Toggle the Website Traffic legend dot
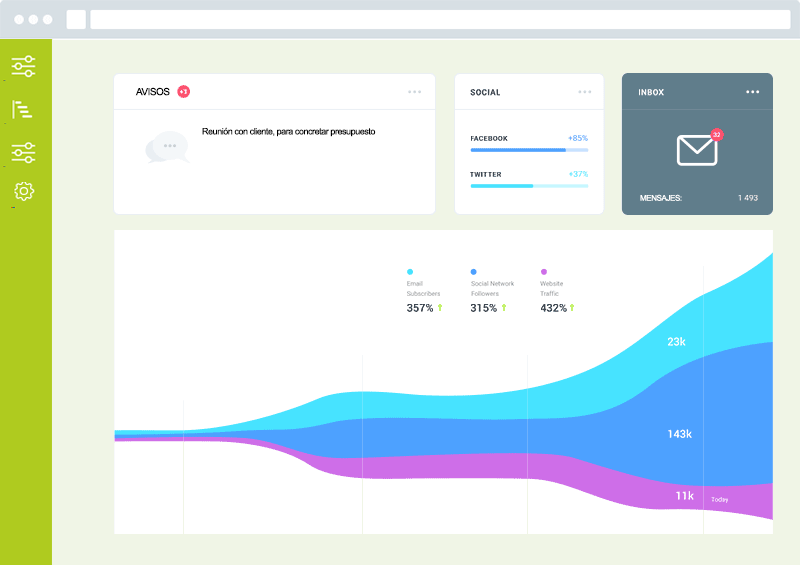The width and height of the screenshot is (800, 565). coord(544,271)
